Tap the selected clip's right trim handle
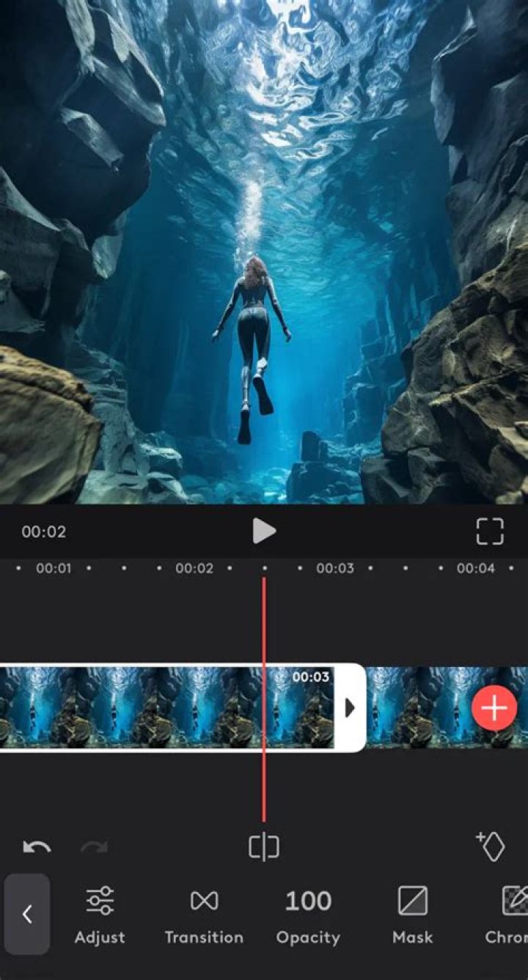This screenshot has height=980, width=528. click(x=350, y=707)
